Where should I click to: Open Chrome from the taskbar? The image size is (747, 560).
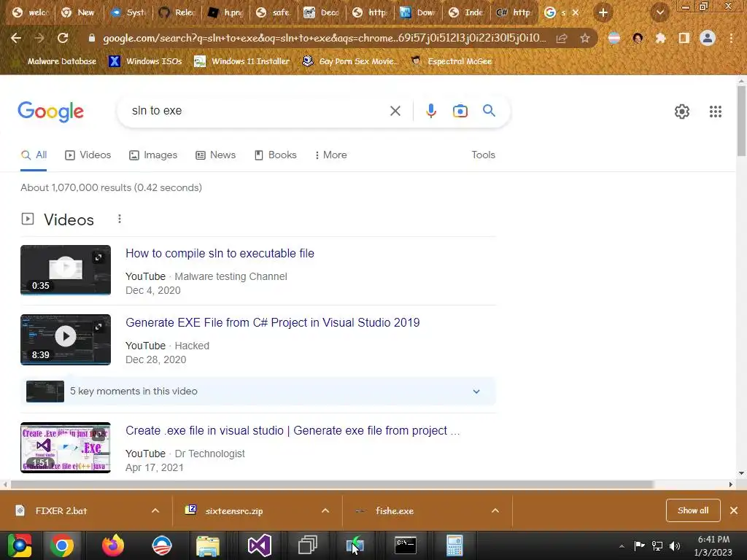(x=61, y=545)
